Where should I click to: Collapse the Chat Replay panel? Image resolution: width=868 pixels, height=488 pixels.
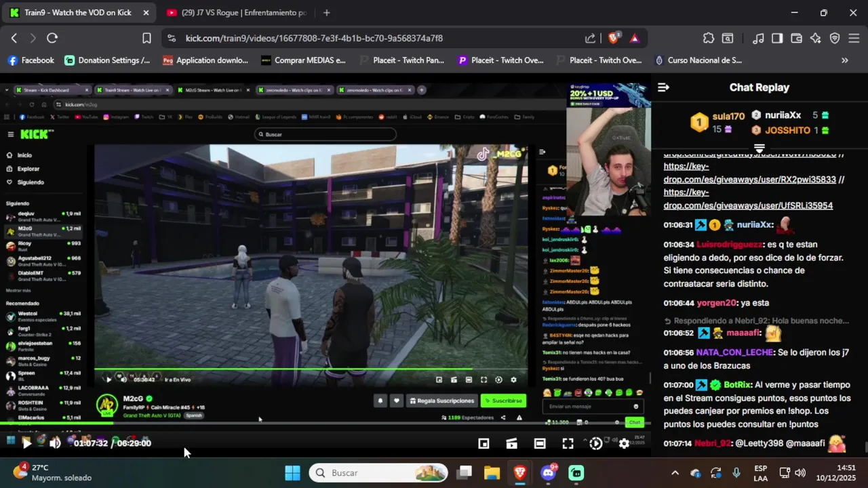[663, 87]
